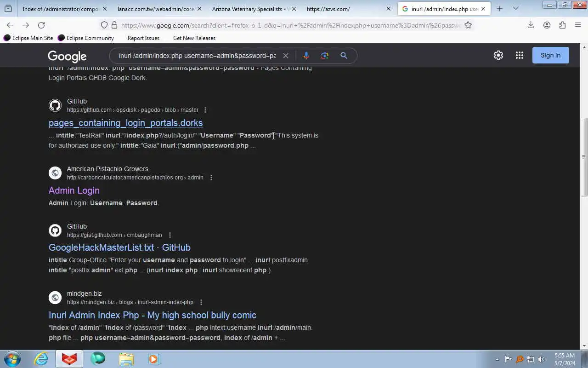588x368 pixels.
Task: Open the Windows Start menu
Action: point(12,359)
